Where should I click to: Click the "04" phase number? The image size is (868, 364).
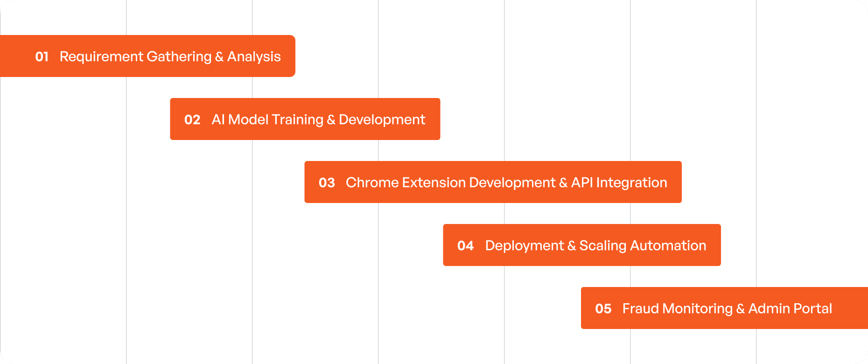(465, 245)
